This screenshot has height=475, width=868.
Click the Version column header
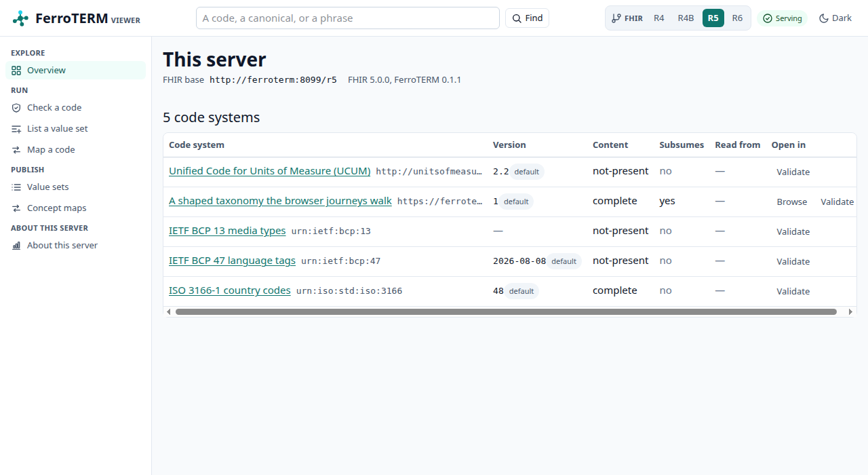pyautogui.click(x=509, y=145)
